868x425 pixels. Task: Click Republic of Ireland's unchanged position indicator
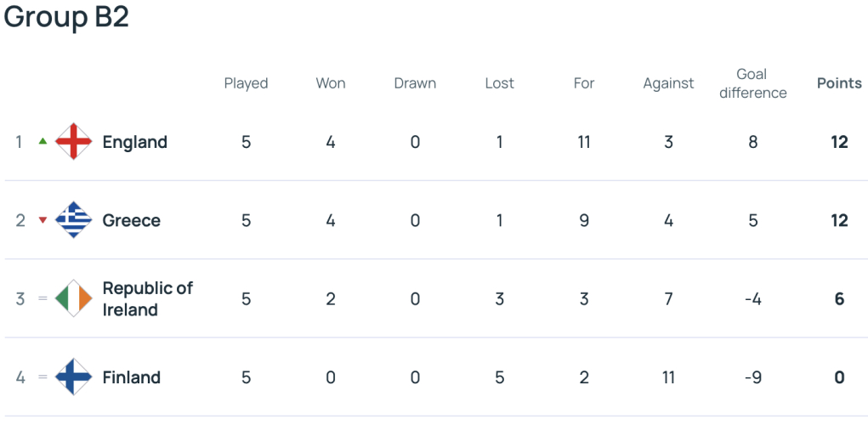[43, 299]
